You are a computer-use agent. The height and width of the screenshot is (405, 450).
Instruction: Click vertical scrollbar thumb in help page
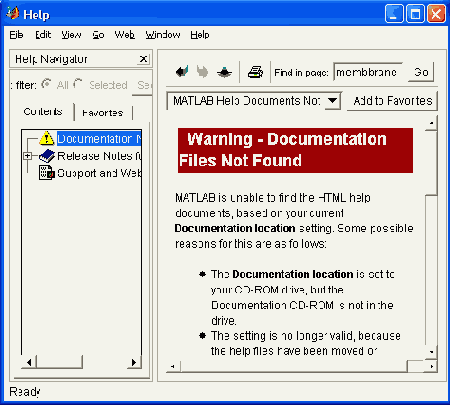coord(431,163)
